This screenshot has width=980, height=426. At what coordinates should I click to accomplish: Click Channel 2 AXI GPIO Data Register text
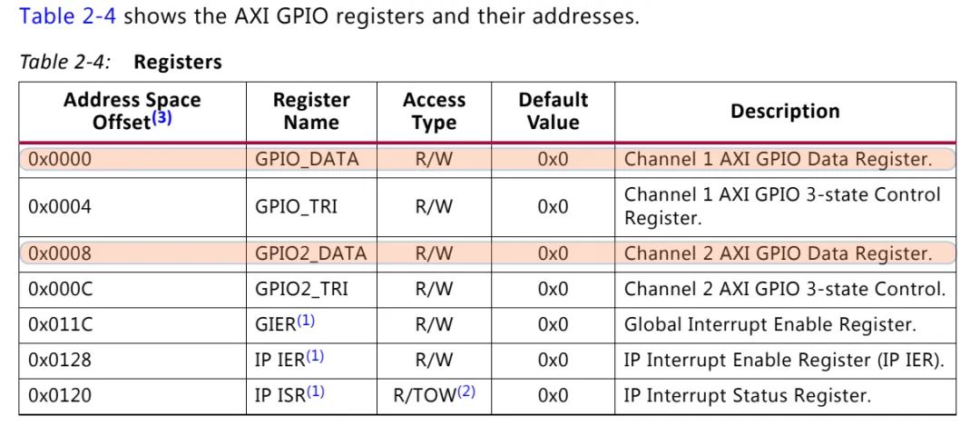click(x=779, y=253)
